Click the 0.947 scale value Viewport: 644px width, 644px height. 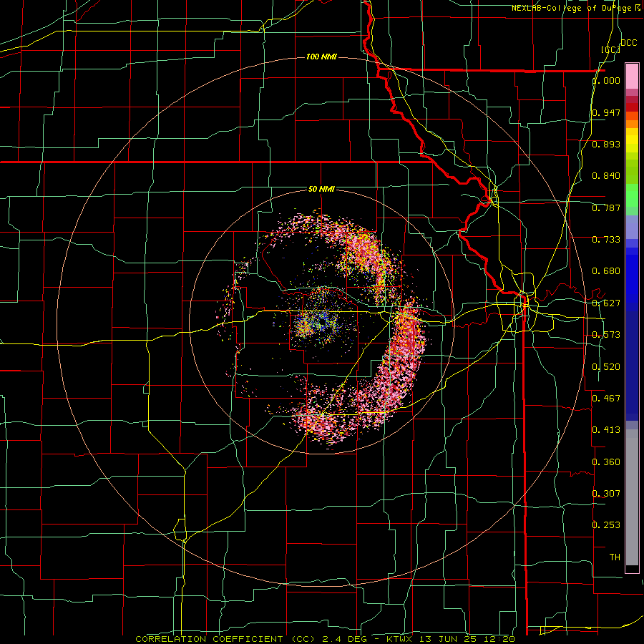click(x=606, y=112)
